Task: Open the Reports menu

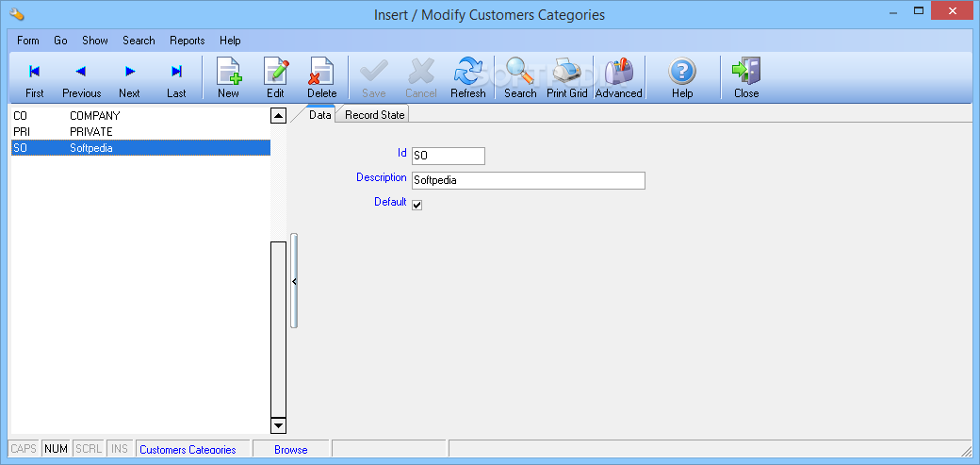Action: tap(188, 40)
